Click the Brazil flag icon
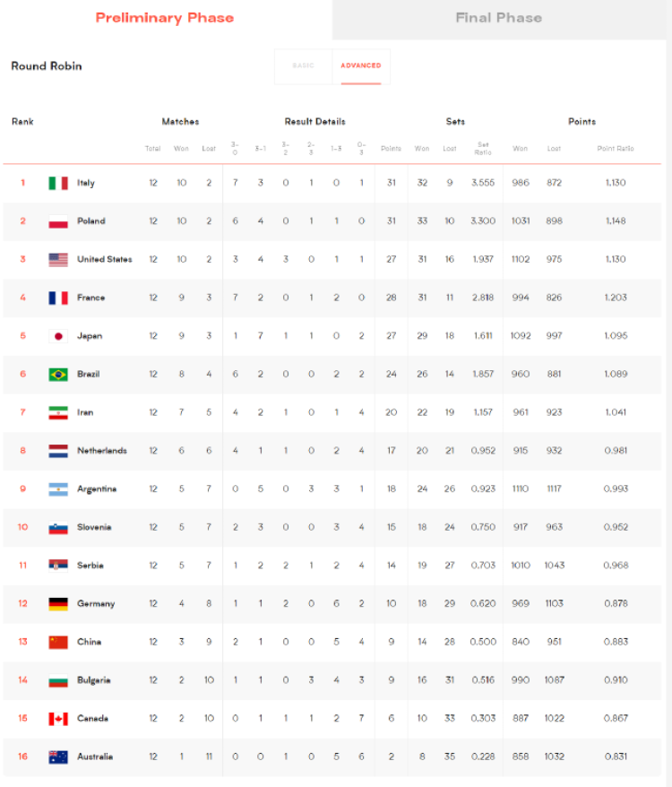This screenshot has height=787, width=672. (58, 375)
